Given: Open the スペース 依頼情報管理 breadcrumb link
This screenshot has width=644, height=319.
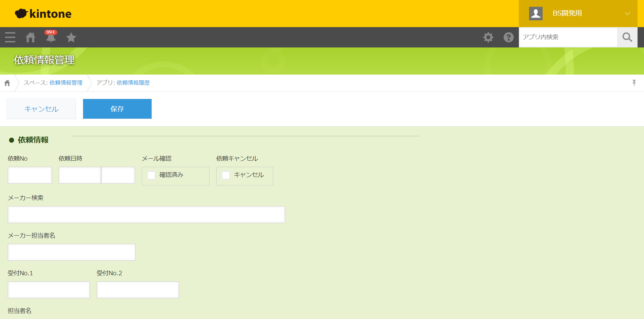Looking at the screenshot, I should pos(66,83).
